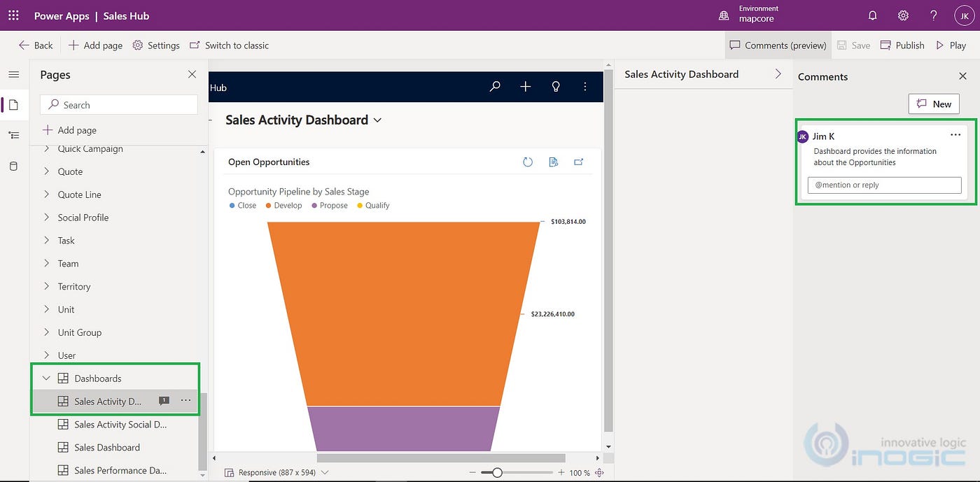980x482 pixels.
Task: Click the orange Develop funnel segment
Action: click(403, 313)
